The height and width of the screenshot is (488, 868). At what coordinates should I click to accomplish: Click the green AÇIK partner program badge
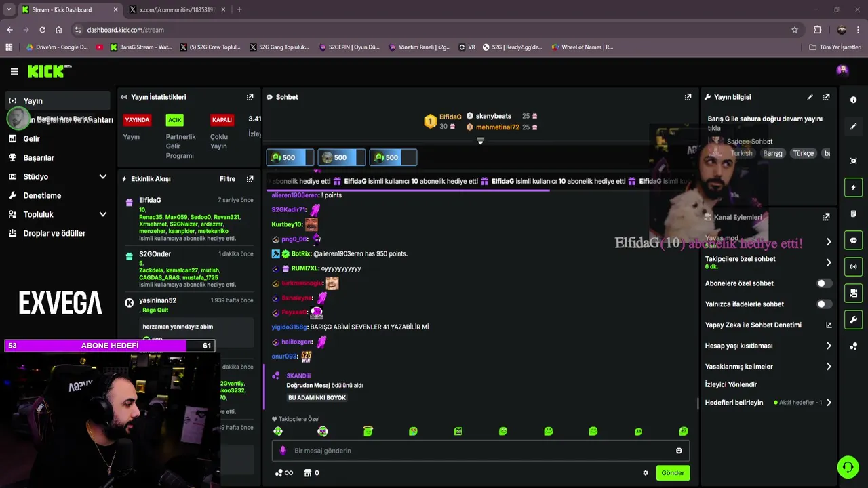tap(175, 120)
